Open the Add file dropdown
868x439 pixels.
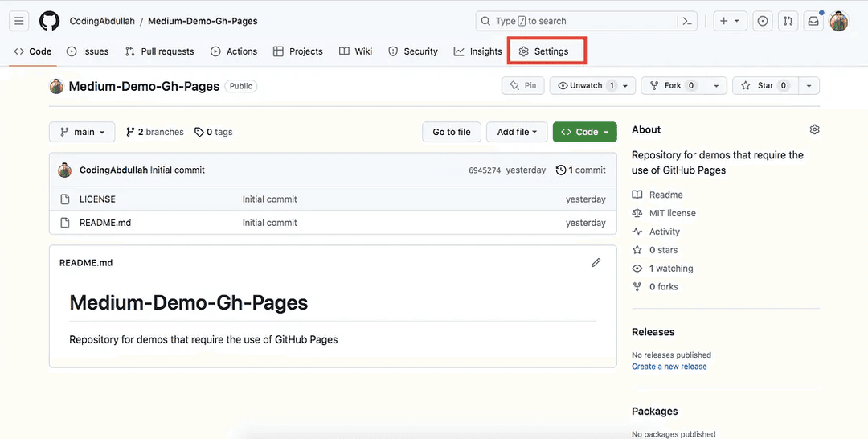click(x=517, y=132)
